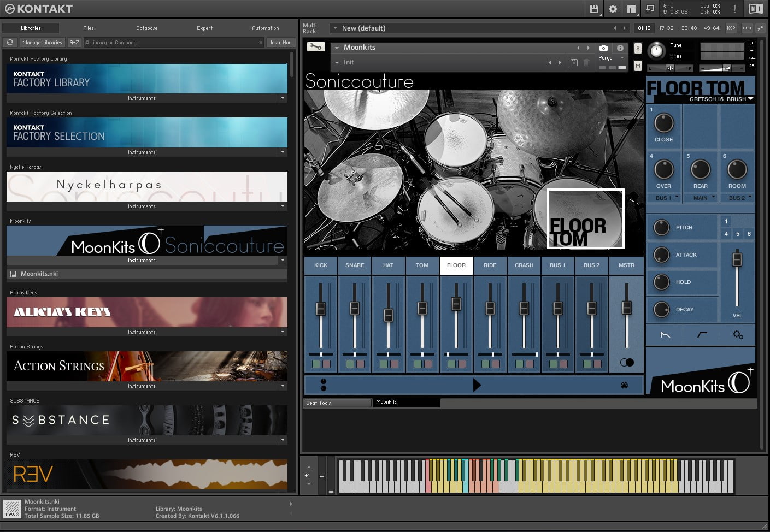Switch to the Expert tab
This screenshot has height=532, width=770.
pos(205,28)
